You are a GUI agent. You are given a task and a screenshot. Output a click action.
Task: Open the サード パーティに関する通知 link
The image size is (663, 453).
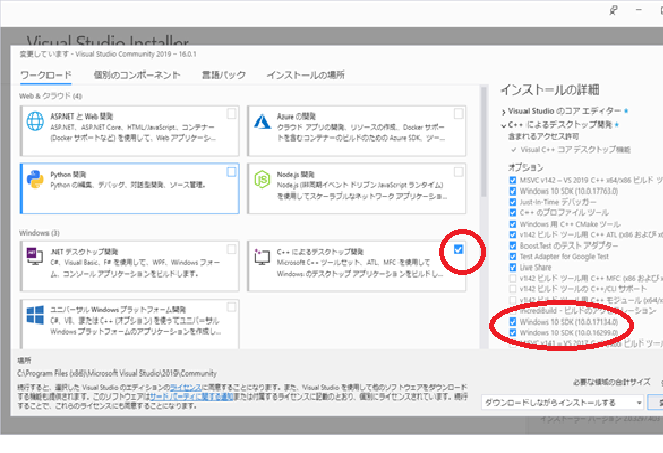coord(192,397)
